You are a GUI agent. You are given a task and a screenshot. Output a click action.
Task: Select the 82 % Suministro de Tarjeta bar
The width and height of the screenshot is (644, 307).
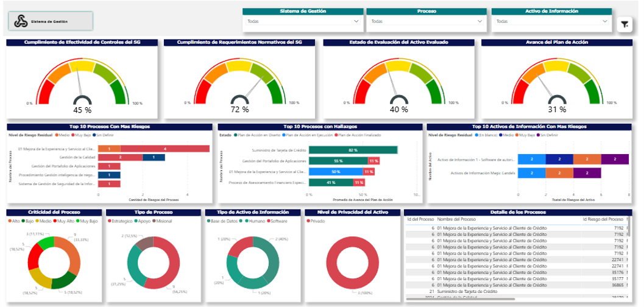pos(353,150)
